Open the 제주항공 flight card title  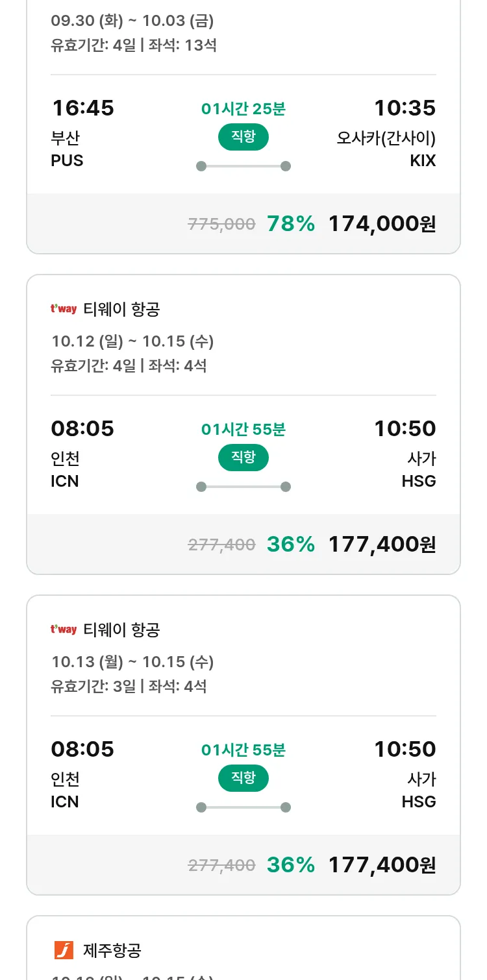[112, 951]
